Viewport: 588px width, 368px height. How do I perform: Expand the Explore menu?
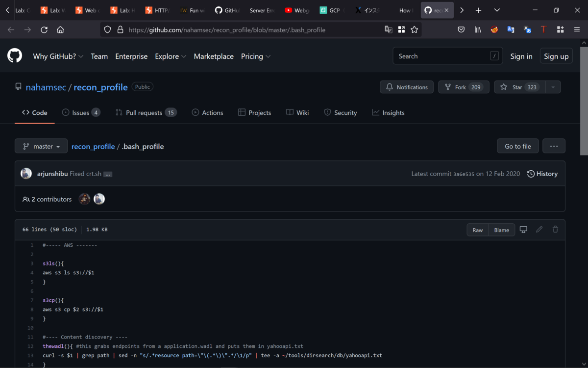171,56
